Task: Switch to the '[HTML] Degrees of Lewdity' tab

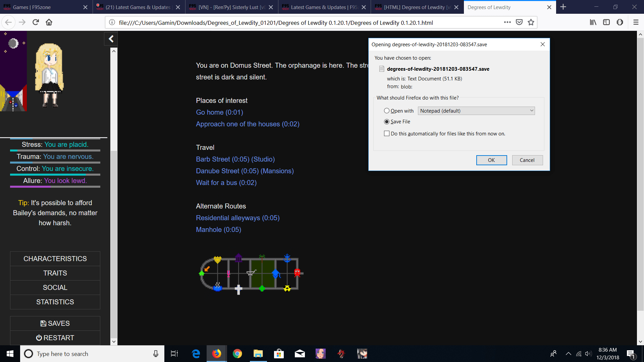Action: tap(417, 7)
